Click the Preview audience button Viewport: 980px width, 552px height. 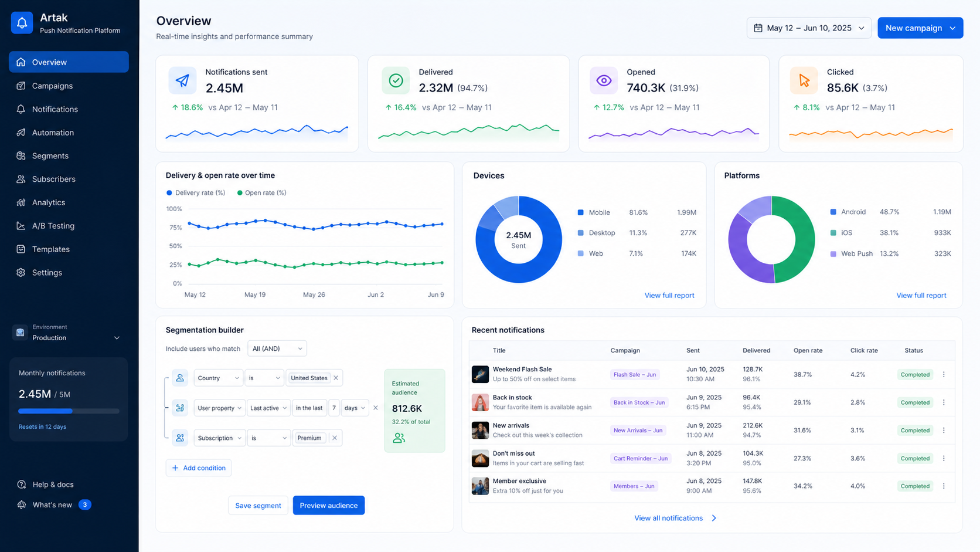(329, 506)
